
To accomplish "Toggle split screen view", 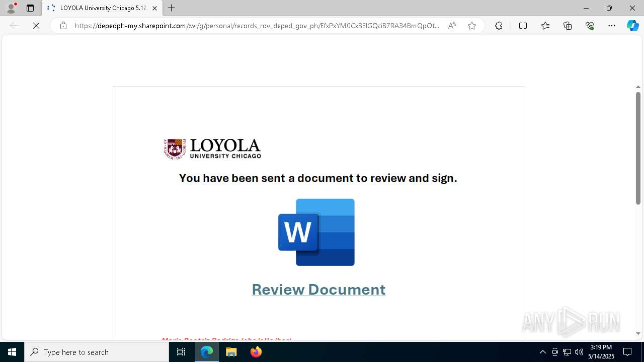I will [523, 26].
